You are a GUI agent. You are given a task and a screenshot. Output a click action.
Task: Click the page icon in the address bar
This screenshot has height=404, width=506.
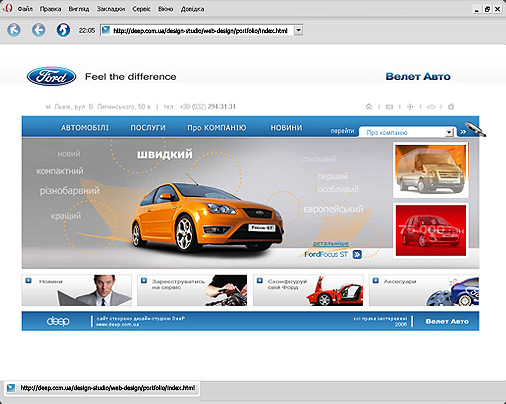pyautogui.click(x=106, y=30)
